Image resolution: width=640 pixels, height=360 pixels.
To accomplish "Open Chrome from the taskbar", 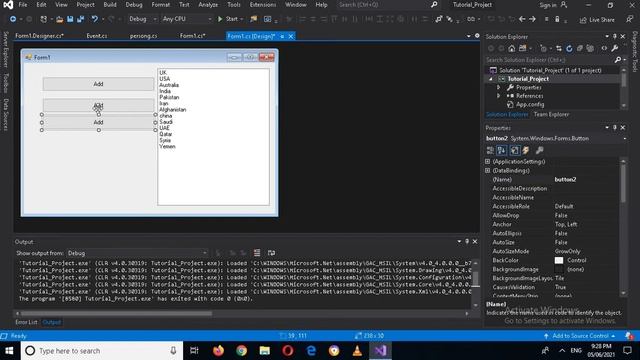I will (x=241, y=351).
